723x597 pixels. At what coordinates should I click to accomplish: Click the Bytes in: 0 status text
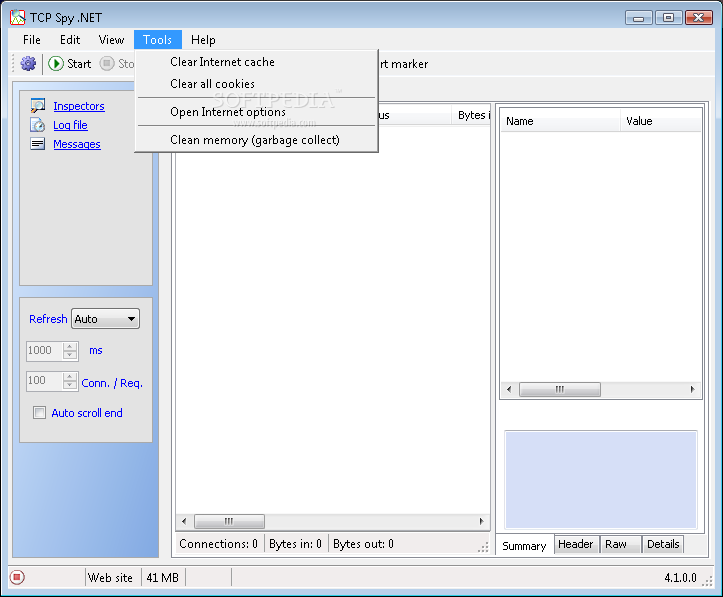[295, 544]
